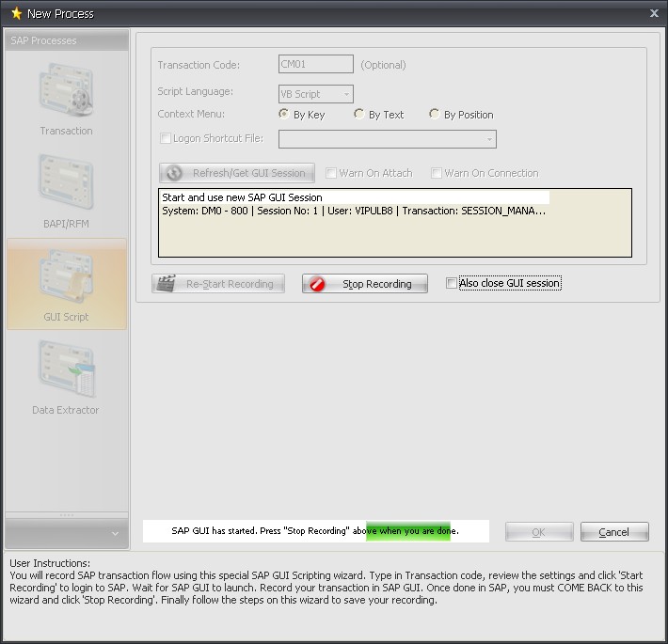Click the Re-Start Recording clapperboard icon

167,284
